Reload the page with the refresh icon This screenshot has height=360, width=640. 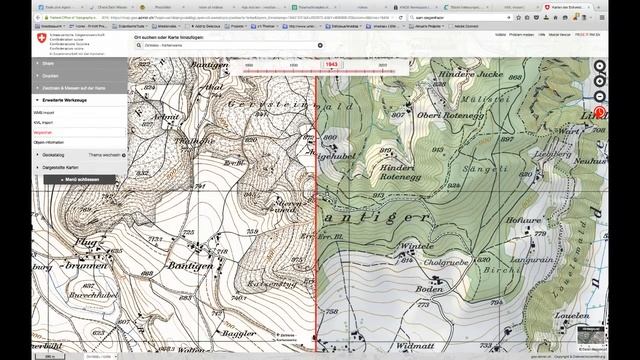coord(400,18)
